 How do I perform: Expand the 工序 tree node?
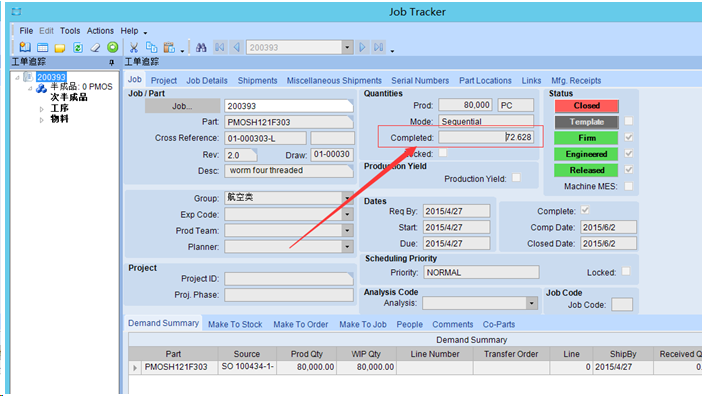(x=42, y=109)
